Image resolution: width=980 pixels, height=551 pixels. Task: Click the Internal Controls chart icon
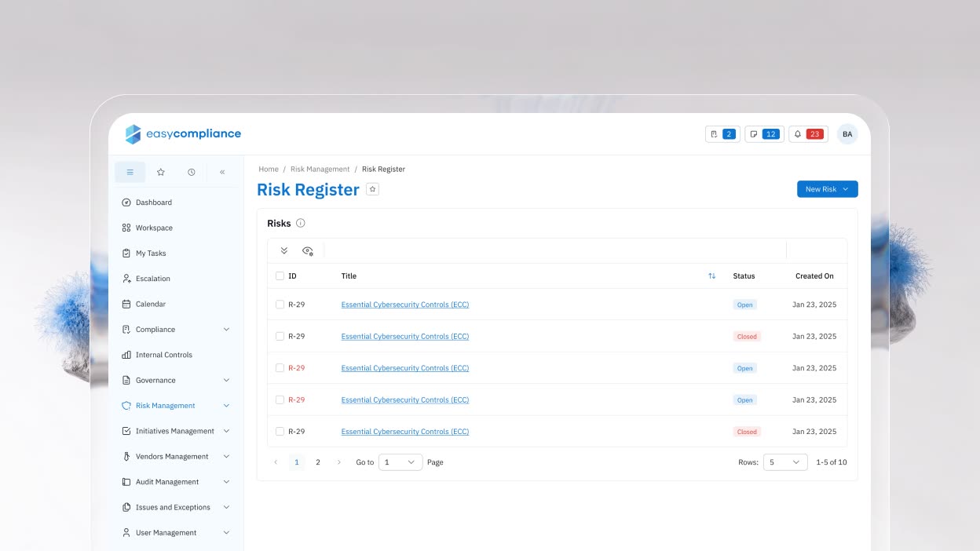pyautogui.click(x=126, y=355)
